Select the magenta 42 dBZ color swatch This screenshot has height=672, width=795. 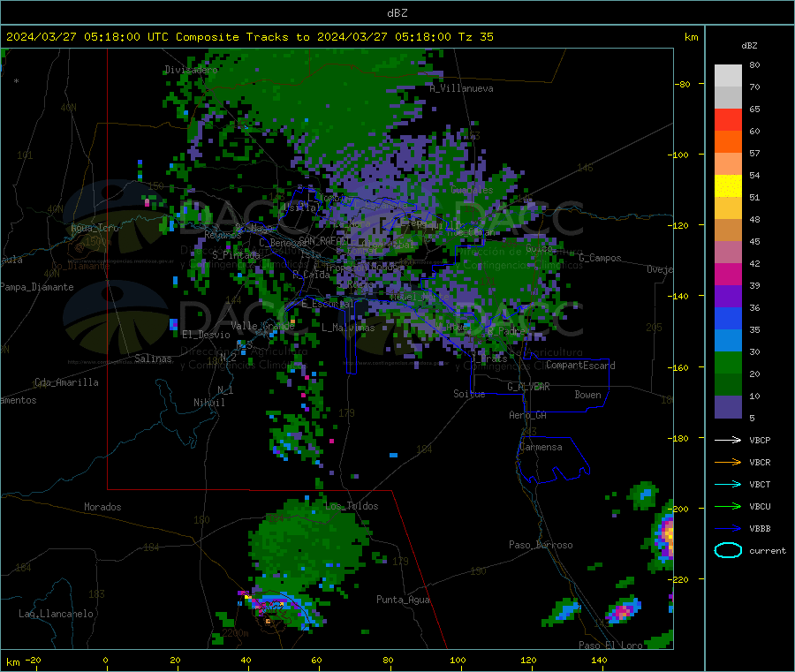click(x=728, y=274)
